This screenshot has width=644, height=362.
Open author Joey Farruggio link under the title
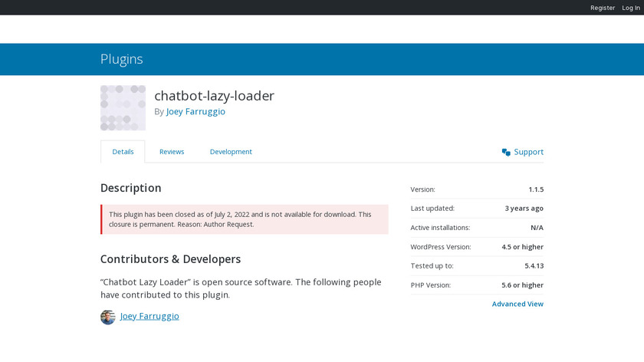point(195,111)
